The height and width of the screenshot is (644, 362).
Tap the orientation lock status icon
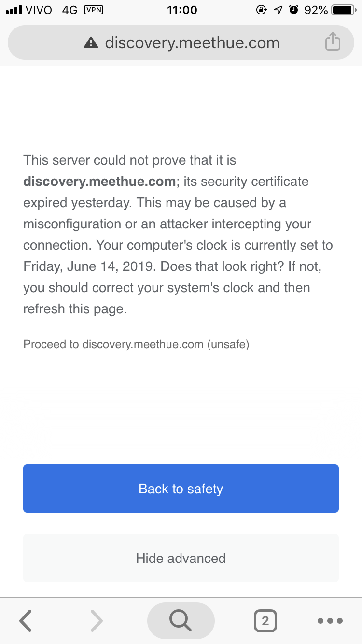pyautogui.click(x=261, y=10)
